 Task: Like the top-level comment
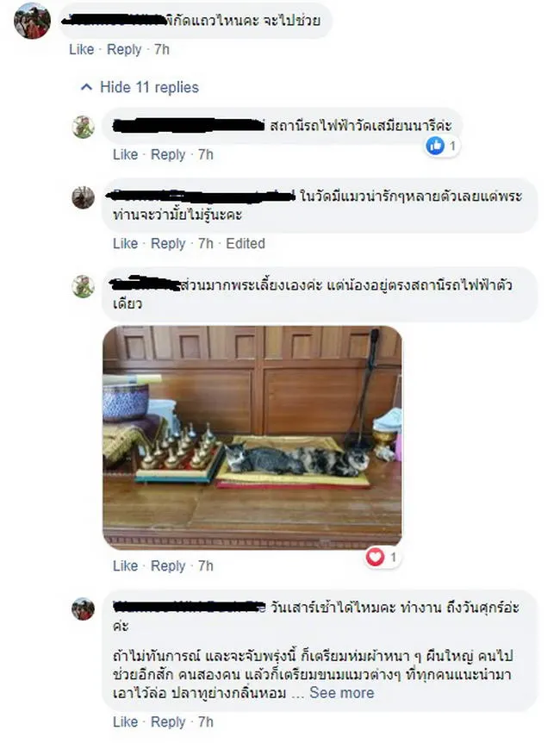point(82,49)
